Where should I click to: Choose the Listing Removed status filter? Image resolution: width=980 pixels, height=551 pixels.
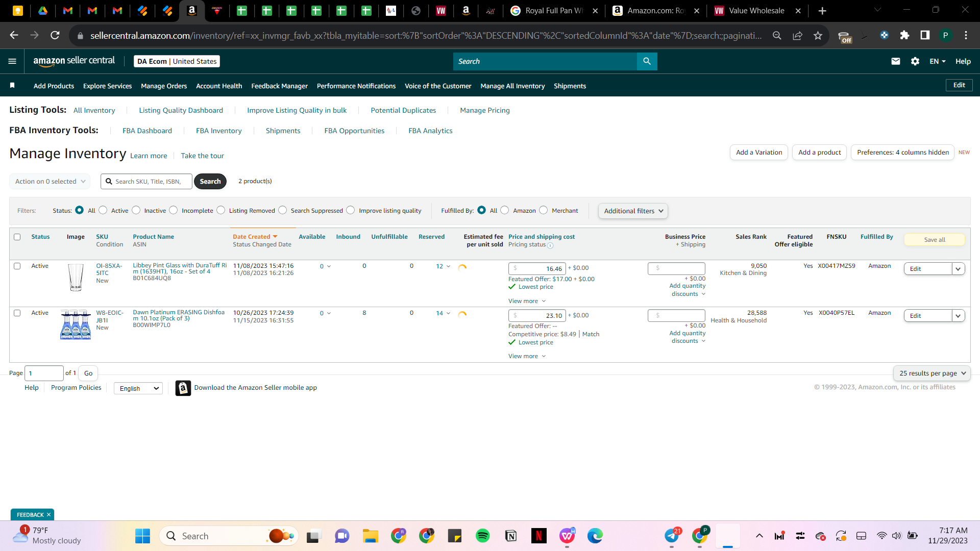pyautogui.click(x=221, y=210)
